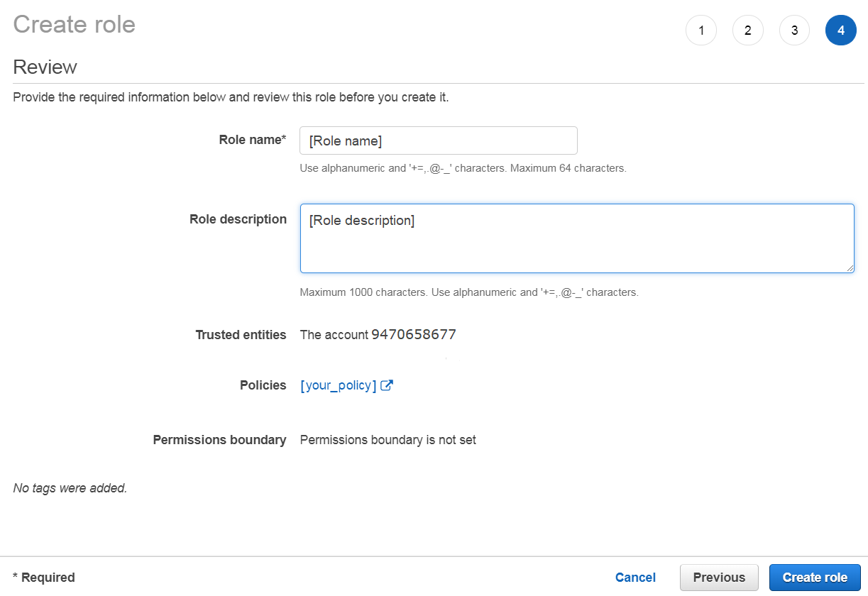Click the Review section heading

click(45, 67)
